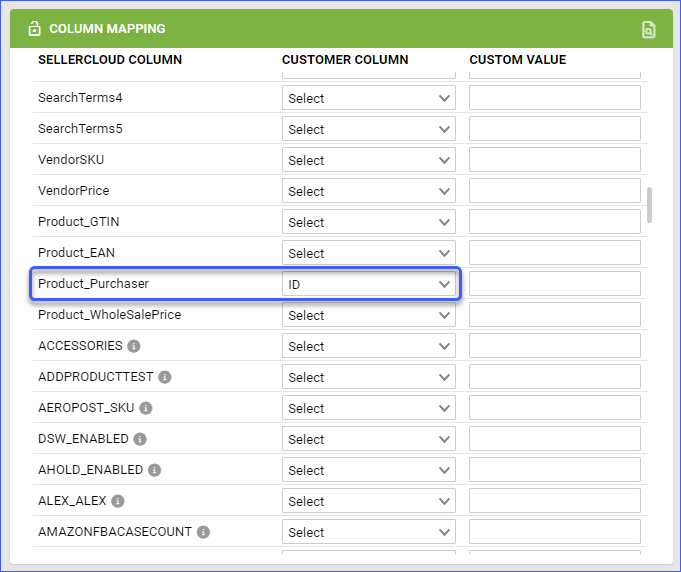Open the VendorSKU customer column dropdown
Image resolution: width=681 pixels, height=572 pixels.
(368, 160)
